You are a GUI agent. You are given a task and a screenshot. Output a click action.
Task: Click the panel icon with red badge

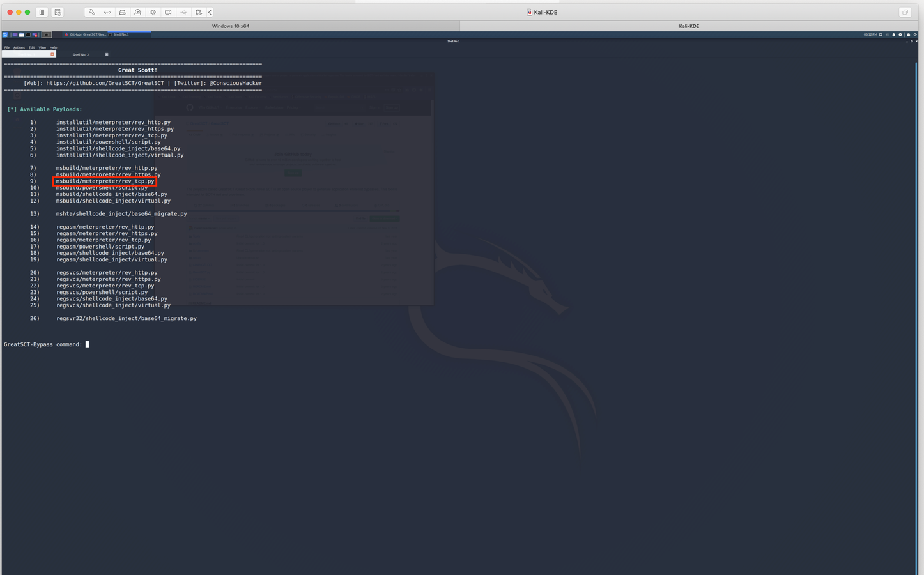(x=35, y=34)
